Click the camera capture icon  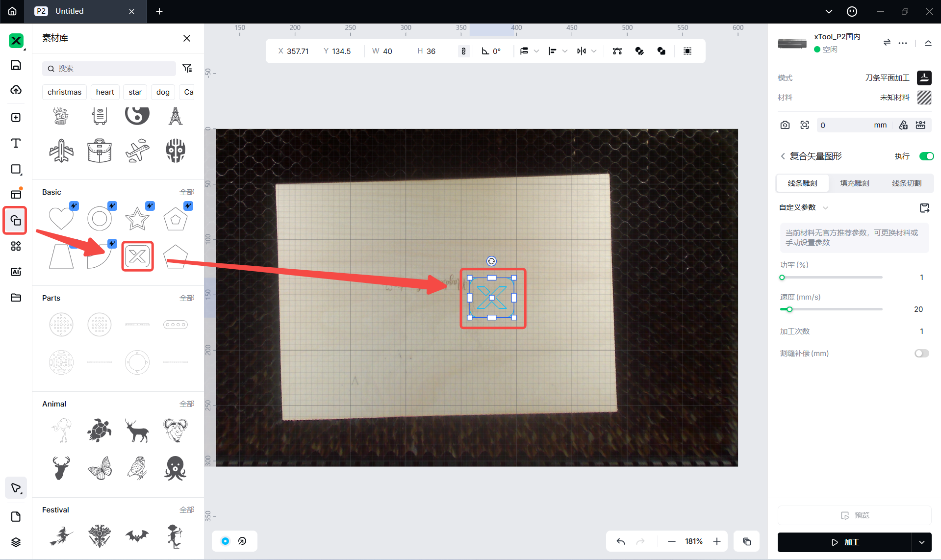tap(785, 125)
